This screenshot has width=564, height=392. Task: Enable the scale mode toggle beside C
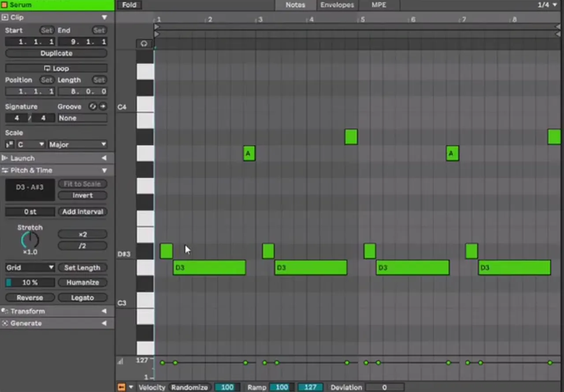coord(9,144)
